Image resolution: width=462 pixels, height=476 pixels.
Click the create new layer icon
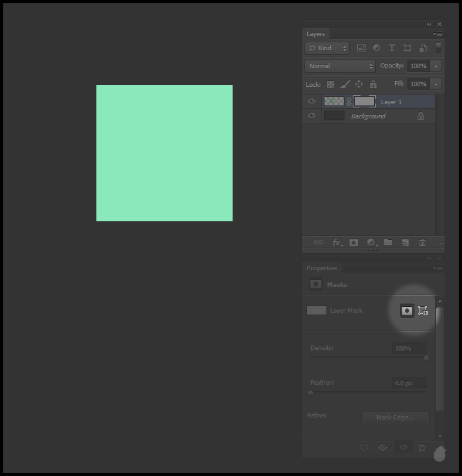click(x=405, y=243)
